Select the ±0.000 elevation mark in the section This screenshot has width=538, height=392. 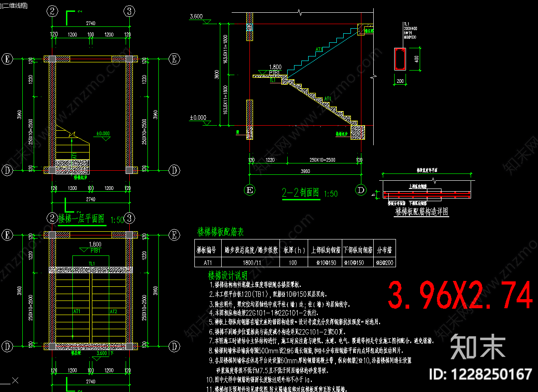[x=198, y=118]
